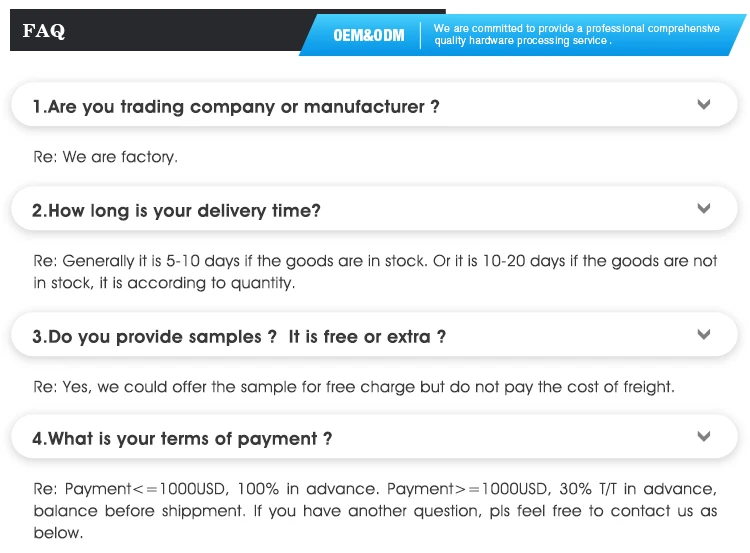Screen dimensions: 750x553
Task: Click the hardware processing service tagline
Action: (x=576, y=35)
